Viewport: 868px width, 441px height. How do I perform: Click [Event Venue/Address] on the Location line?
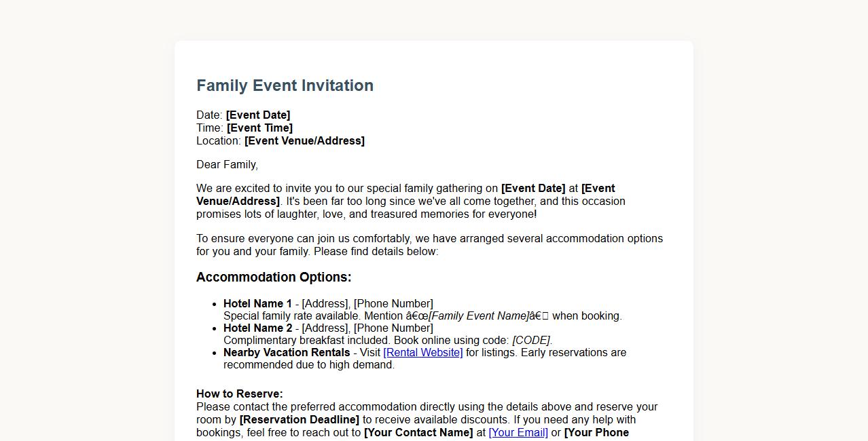pyautogui.click(x=304, y=141)
